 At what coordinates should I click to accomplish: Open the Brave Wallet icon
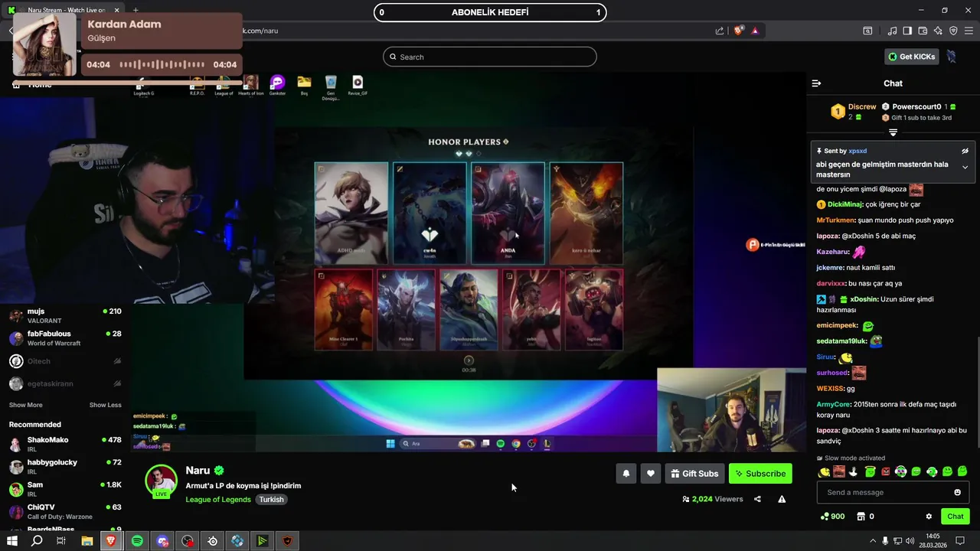(923, 31)
